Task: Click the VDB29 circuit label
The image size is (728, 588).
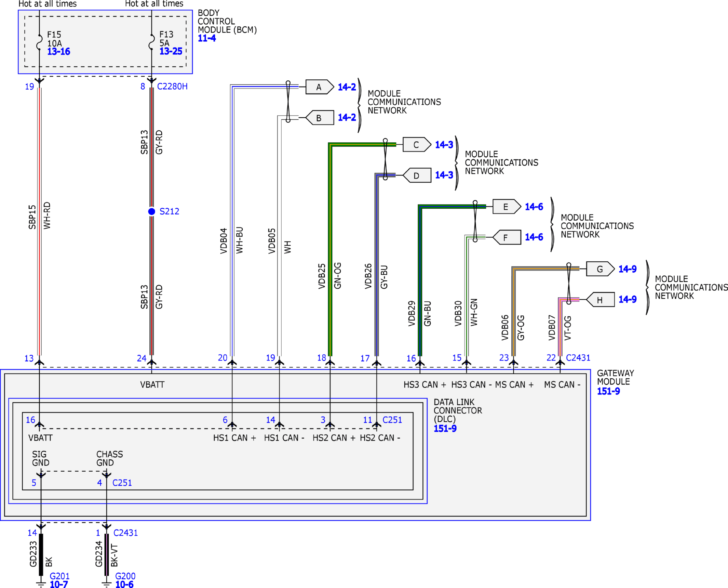Action: point(412,314)
